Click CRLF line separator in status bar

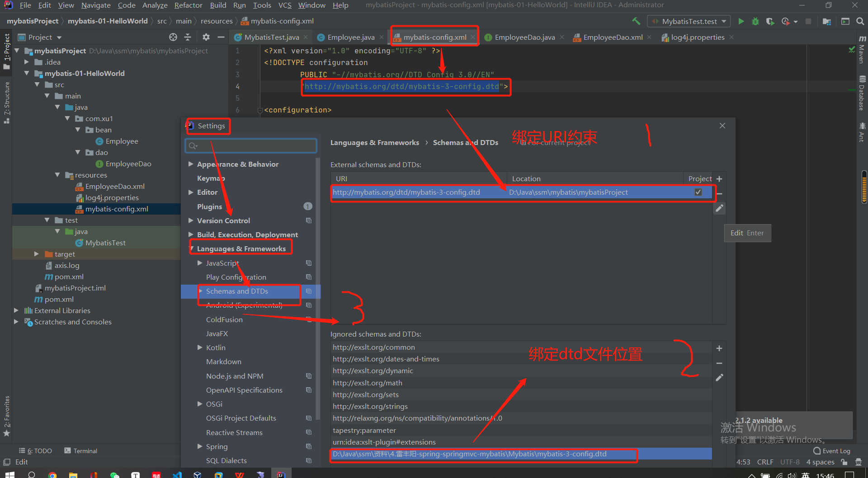(x=765, y=462)
